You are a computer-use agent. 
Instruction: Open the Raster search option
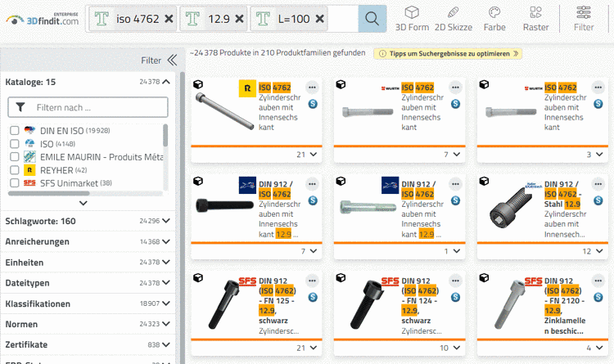pyautogui.click(x=535, y=19)
